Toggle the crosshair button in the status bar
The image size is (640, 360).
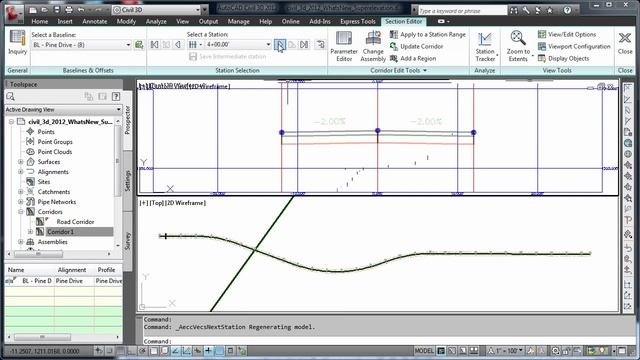(x=208, y=351)
